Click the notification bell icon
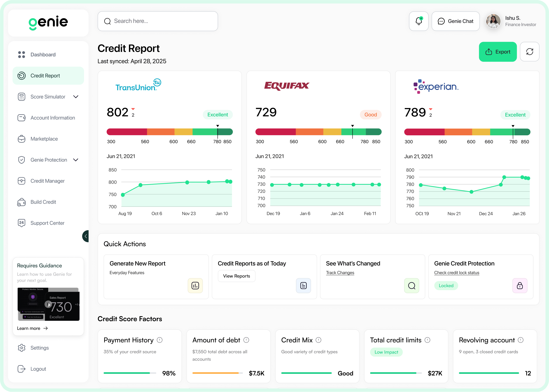 419,21
